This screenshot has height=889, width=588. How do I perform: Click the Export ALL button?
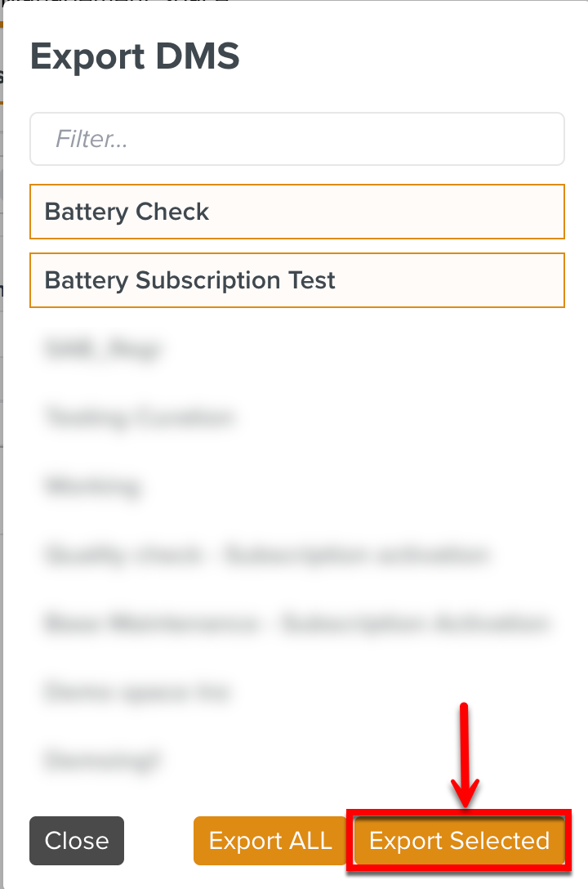pyautogui.click(x=270, y=840)
